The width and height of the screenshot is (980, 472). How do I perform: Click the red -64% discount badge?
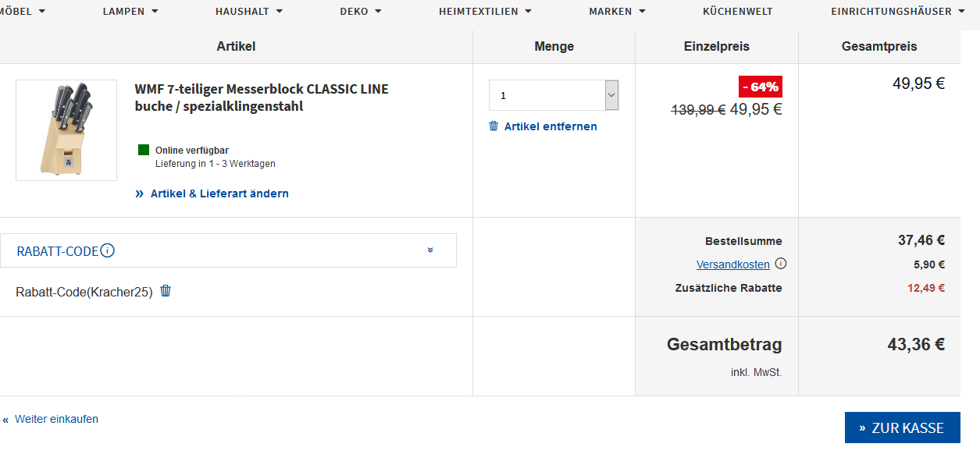pyautogui.click(x=760, y=87)
